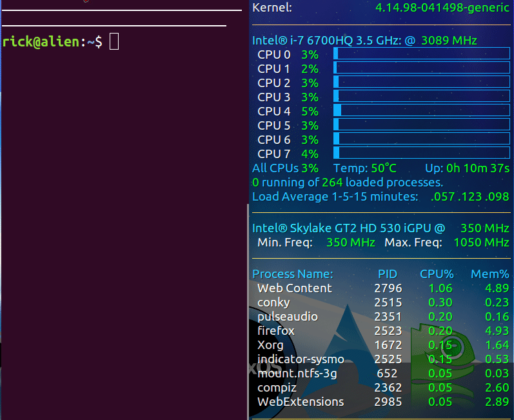The height and width of the screenshot is (420, 514).
Task: Click the terminal window scrollbar
Action: click(248, 312)
